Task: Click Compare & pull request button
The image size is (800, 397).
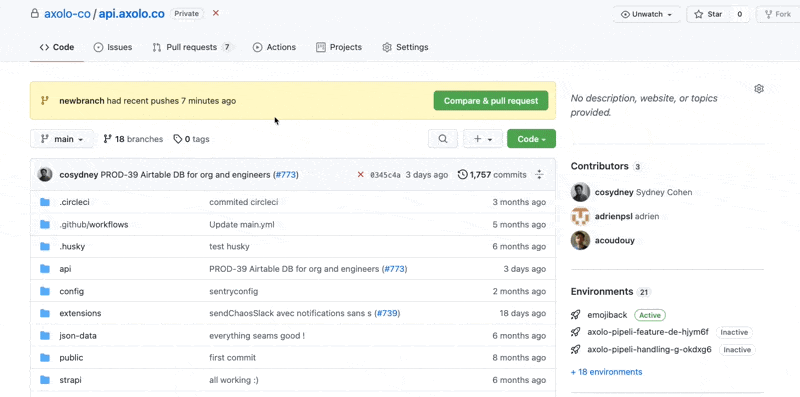Action: coord(491,101)
